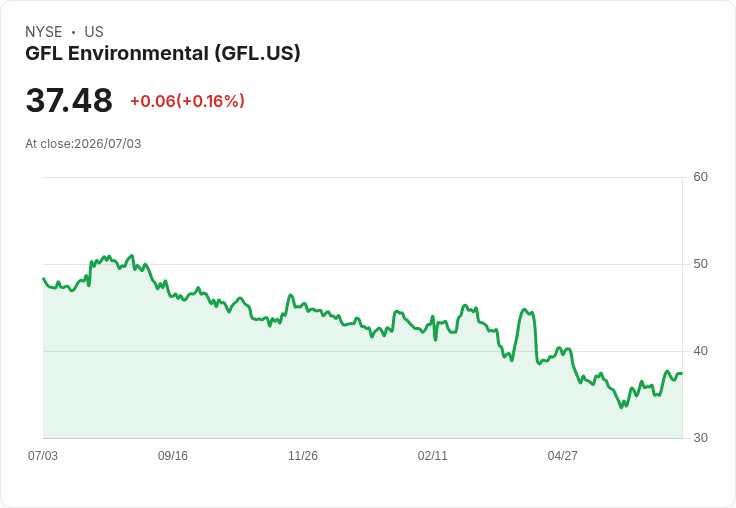736x508 pixels.
Task: Click the 09/16 x-axis date label
Action: pyautogui.click(x=173, y=455)
